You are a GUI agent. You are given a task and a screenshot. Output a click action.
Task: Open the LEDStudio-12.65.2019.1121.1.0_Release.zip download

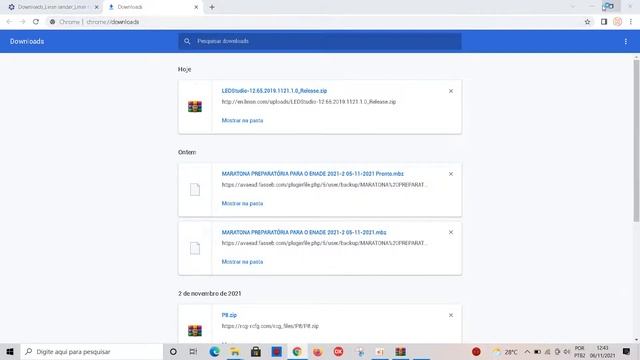coord(274,91)
